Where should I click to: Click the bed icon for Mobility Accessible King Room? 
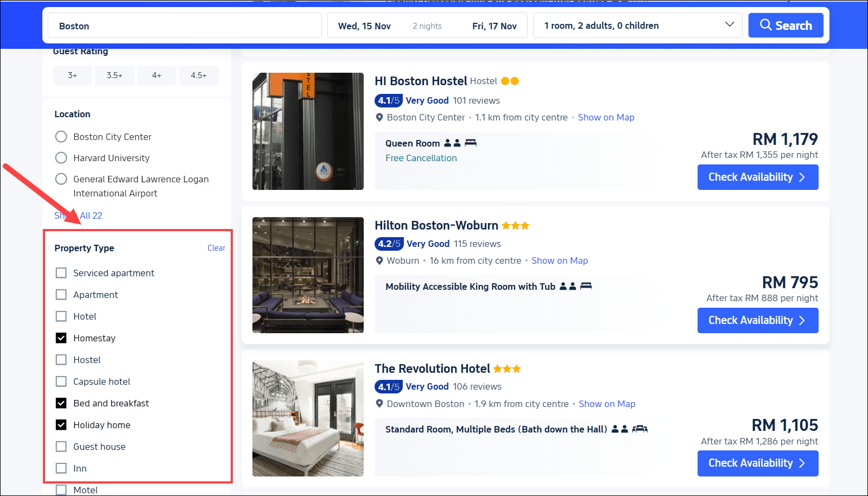click(x=586, y=286)
